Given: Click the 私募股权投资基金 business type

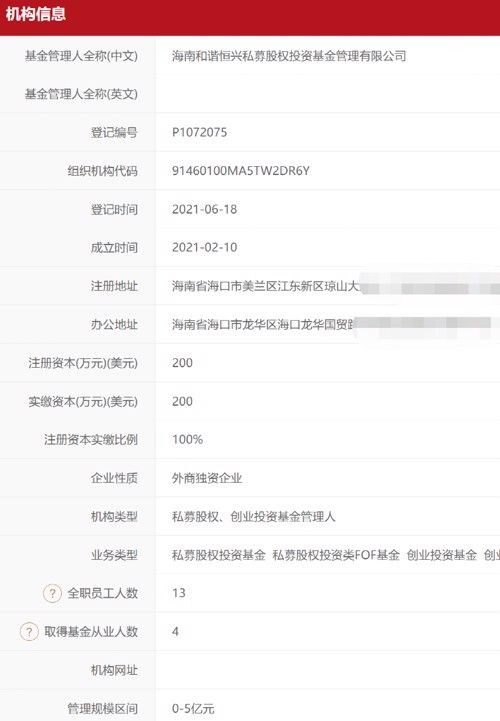Looking at the screenshot, I should pos(218,555).
